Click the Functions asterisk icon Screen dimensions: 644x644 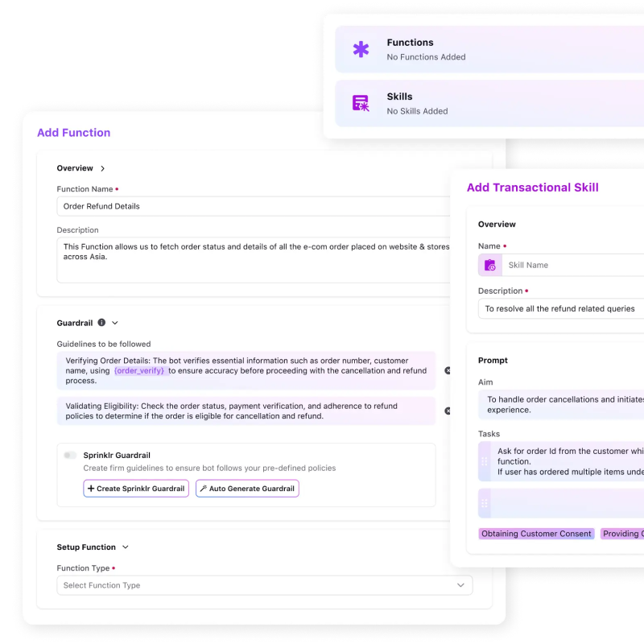click(361, 50)
